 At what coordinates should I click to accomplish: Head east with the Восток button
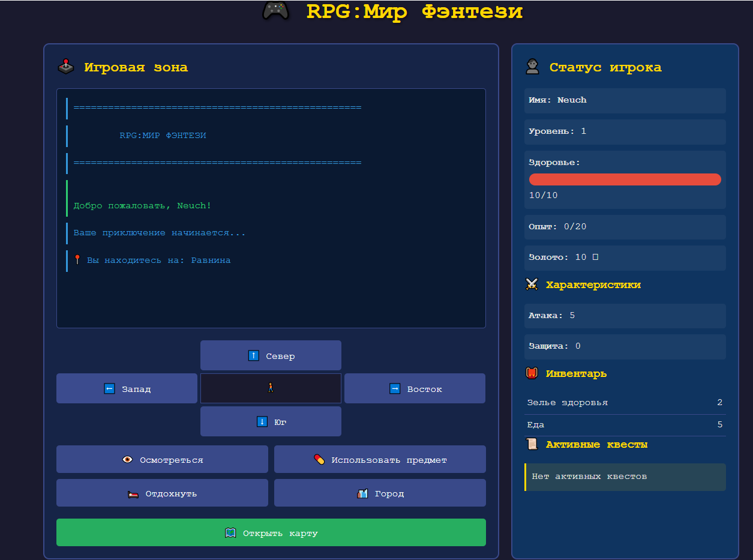point(415,388)
